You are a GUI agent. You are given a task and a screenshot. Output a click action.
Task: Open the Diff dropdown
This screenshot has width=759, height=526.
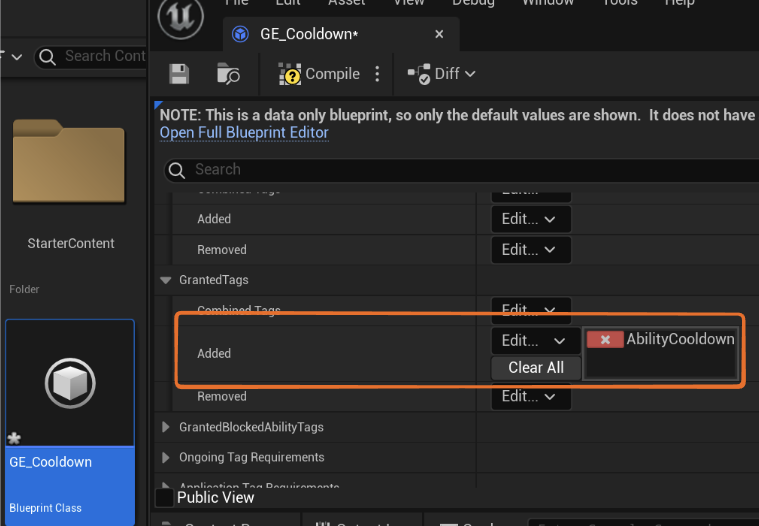point(441,74)
